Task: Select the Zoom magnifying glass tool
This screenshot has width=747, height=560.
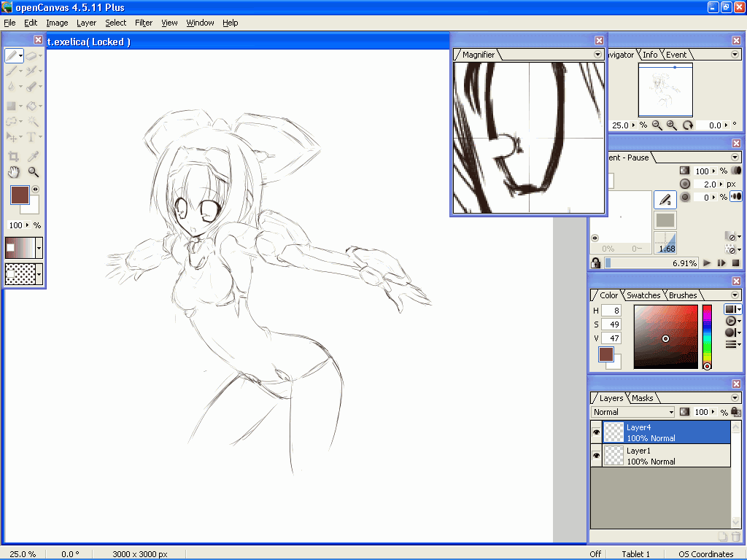Action: [x=33, y=172]
